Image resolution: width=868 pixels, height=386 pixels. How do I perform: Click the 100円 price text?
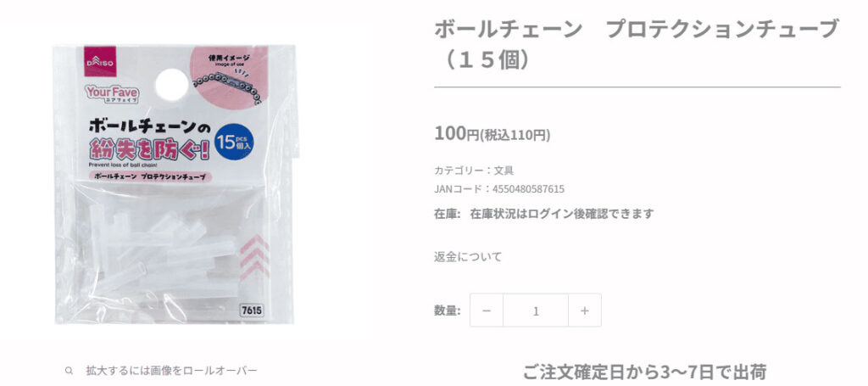[x=456, y=134]
